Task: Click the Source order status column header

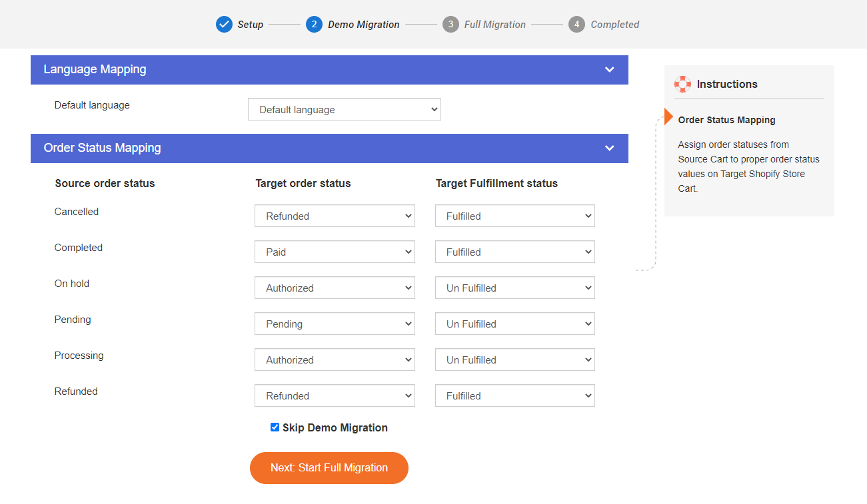Action: [105, 183]
